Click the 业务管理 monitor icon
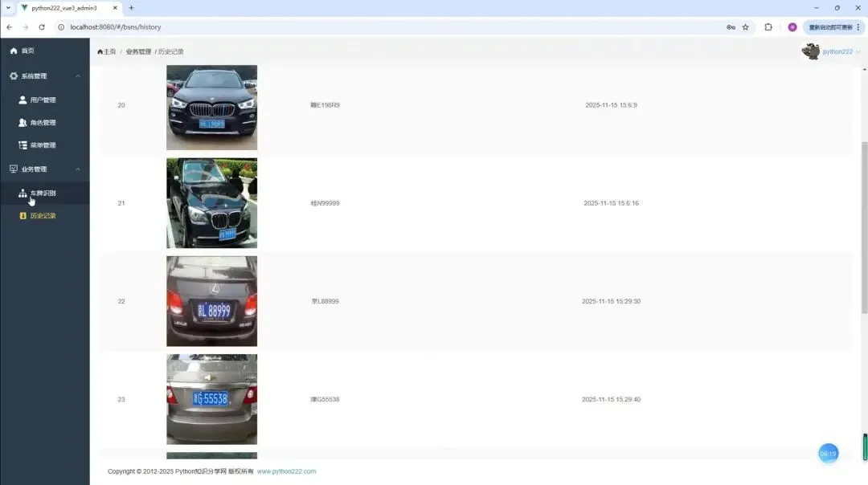Image resolution: width=868 pixels, height=485 pixels. [x=14, y=169]
